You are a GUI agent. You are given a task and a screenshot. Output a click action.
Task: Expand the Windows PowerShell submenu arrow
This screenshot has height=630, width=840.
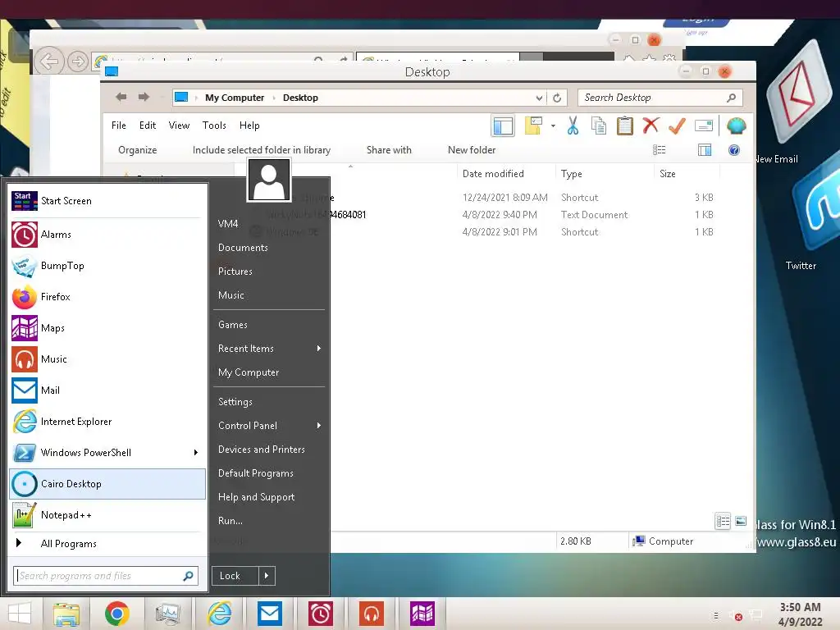[196, 453]
